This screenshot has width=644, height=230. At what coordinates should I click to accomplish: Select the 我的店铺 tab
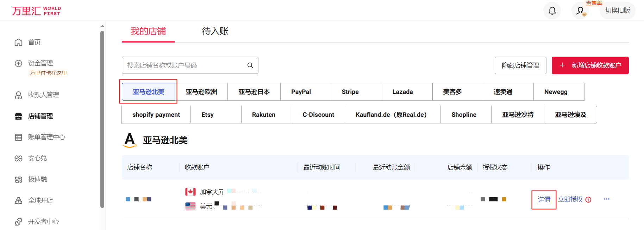pos(148,31)
